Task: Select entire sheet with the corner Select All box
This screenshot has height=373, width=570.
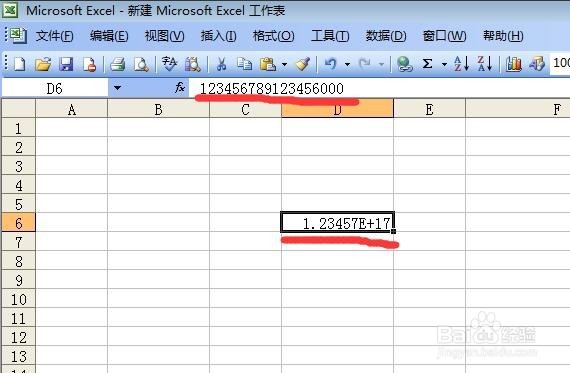Action: [x=19, y=109]
